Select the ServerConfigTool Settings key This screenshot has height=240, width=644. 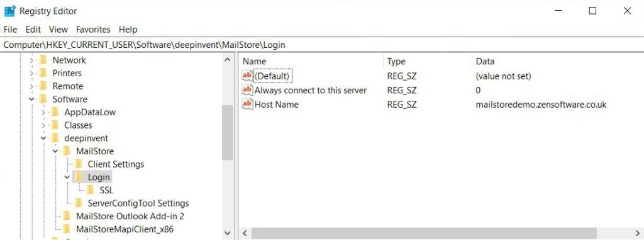coord(138,203)
